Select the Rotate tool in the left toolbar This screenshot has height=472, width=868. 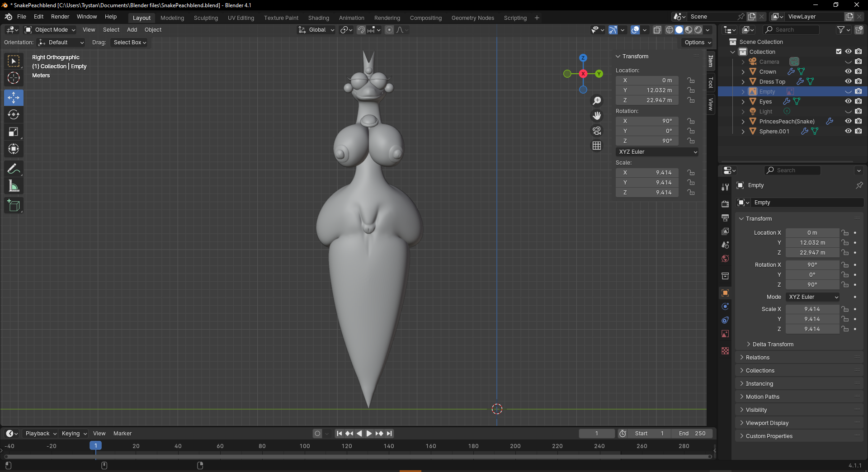tap(14, 115)
